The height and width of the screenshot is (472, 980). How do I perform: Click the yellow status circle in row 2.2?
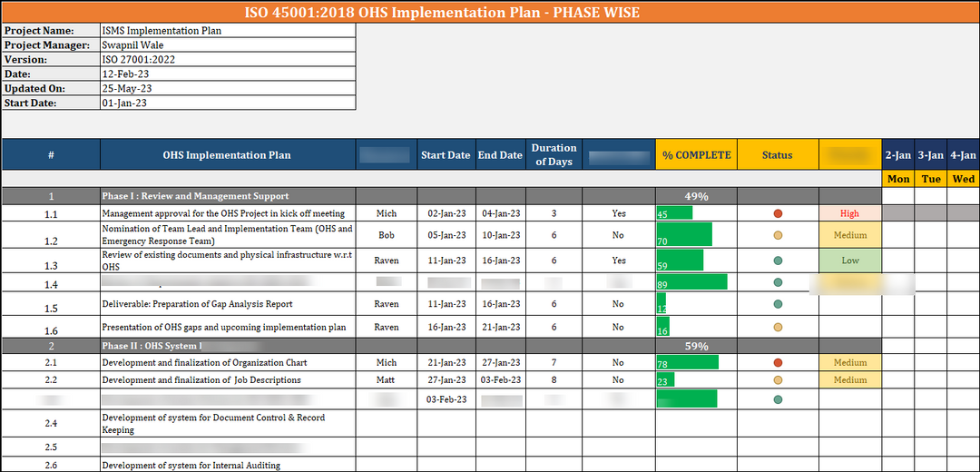coord(778,380)
